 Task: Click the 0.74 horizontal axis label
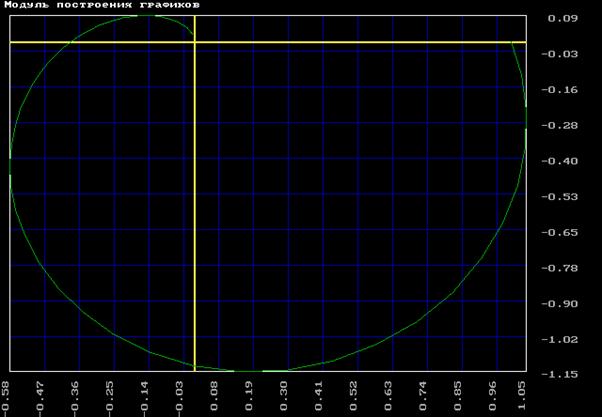pos(423,394)
